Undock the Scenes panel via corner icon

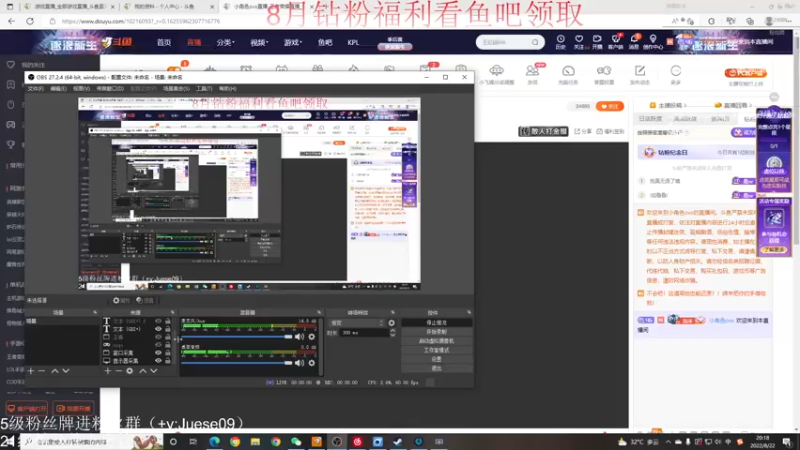click(95, 312)
